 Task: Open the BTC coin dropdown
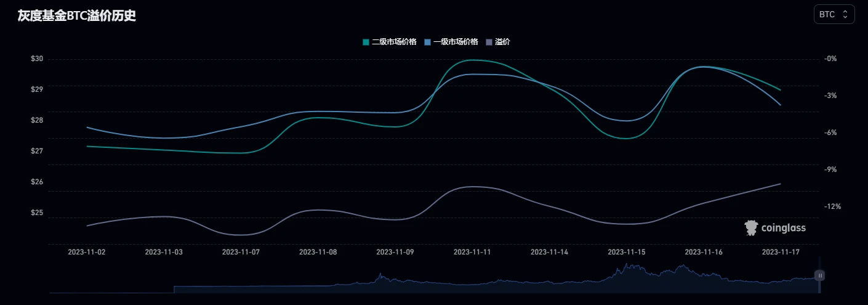pyautogui.click(x=834, y=14)
